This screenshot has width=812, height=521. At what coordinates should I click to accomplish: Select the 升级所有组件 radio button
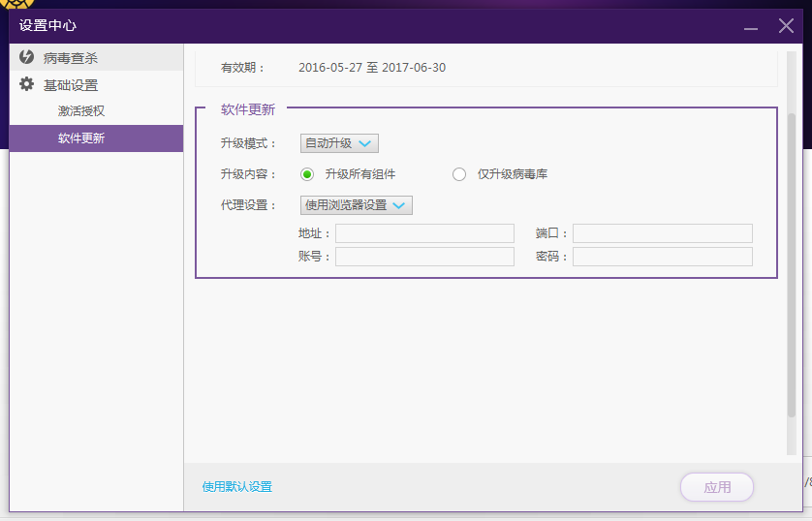tap(307, 174)
